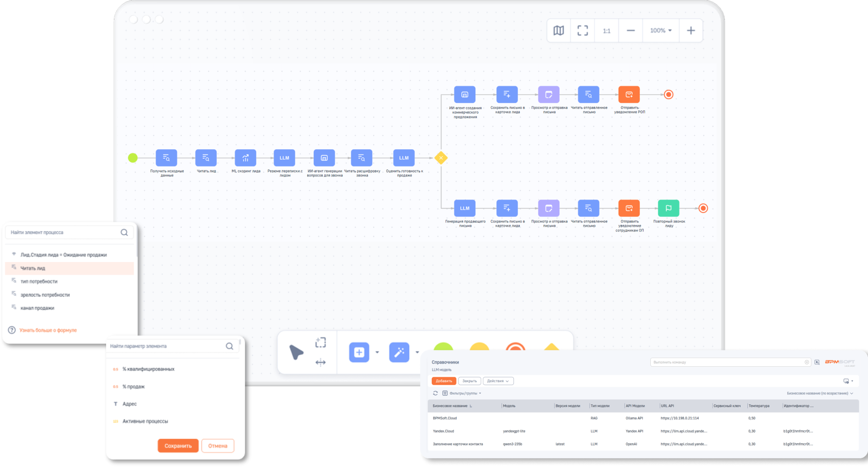This screenshot has height=476, width=868.
Task: Select the 'Отправить уведомление РОП' node
Action: (x=629, y=94)
